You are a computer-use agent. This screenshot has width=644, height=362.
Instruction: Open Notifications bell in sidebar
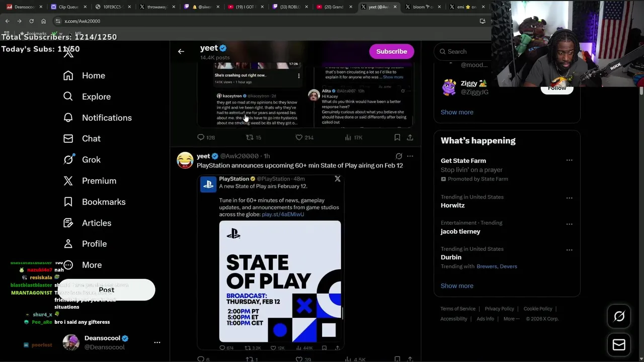(68, 118)
